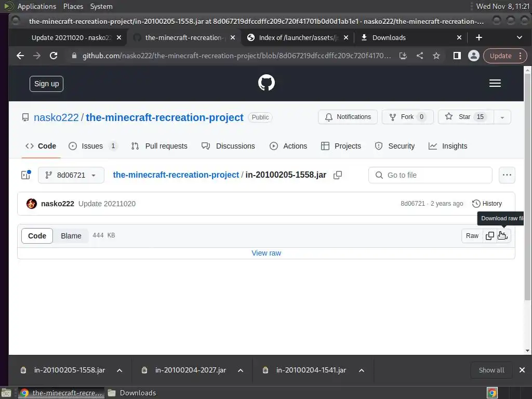532x399 pixels.
Task: Bookmark this page with the star icon
Action: (436, 56)
